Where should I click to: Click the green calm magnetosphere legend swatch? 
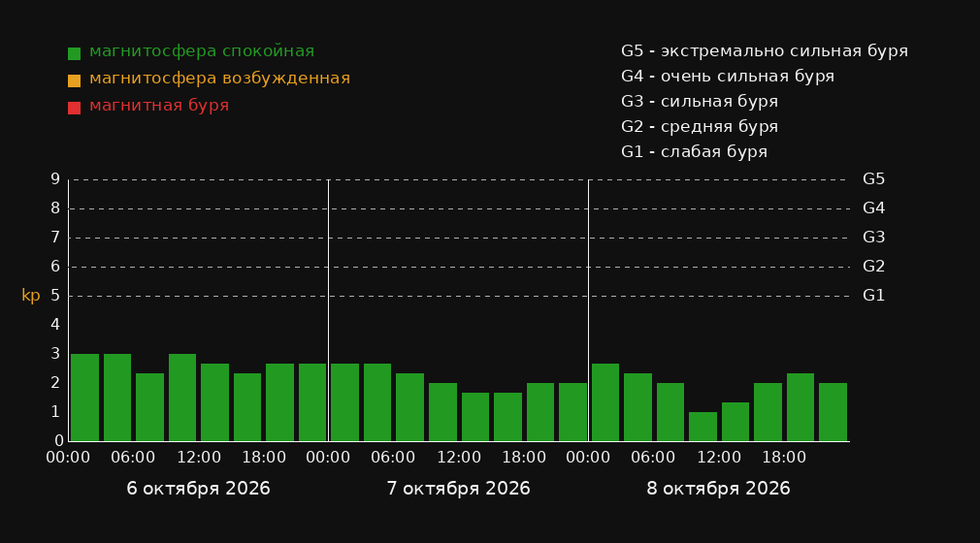(74, 53)
